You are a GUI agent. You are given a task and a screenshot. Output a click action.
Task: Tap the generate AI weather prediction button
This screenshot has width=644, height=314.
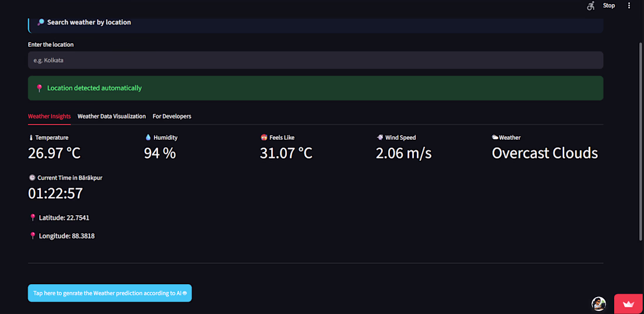(x=109, y=293)
